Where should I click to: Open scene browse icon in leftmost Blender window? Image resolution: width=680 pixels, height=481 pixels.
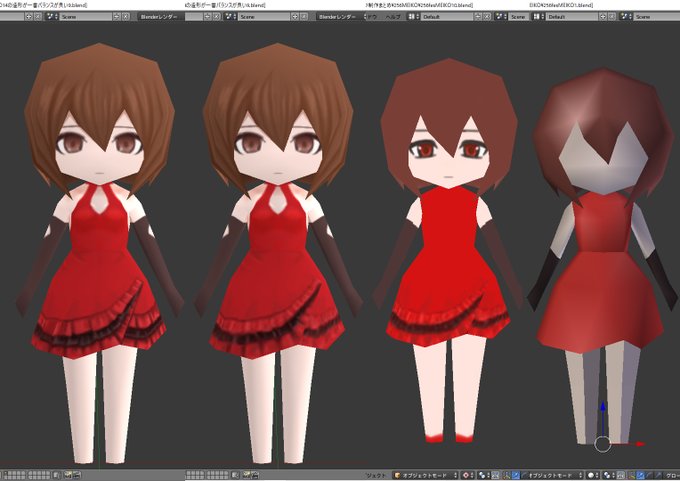click(52, 16)
